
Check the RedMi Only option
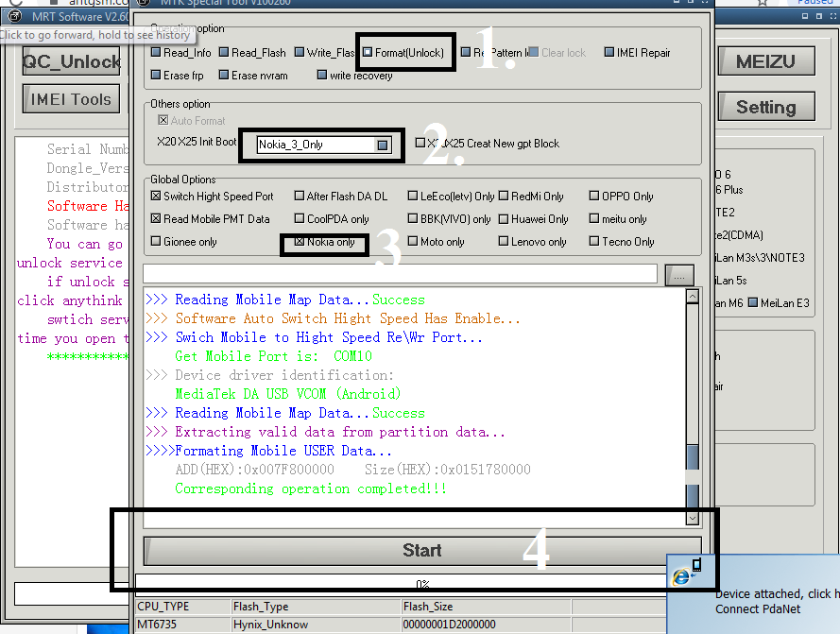[x=504, y=197]
